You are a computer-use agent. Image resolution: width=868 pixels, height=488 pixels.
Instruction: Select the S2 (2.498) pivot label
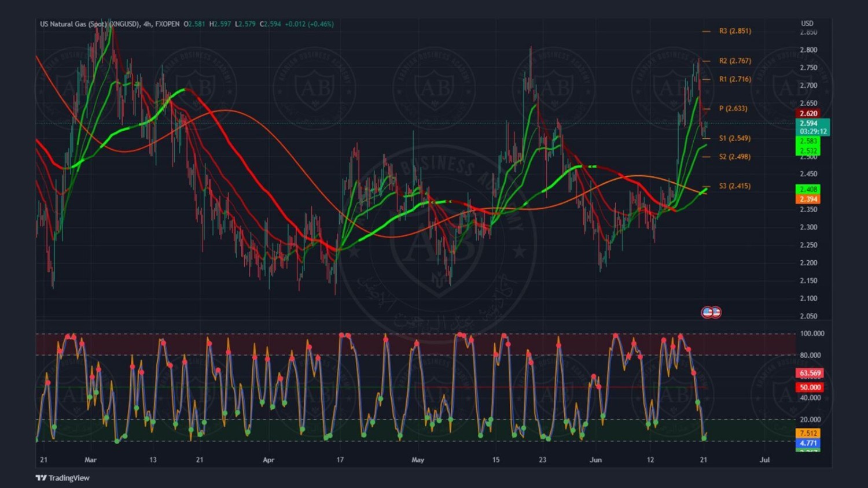click(735, 157)
